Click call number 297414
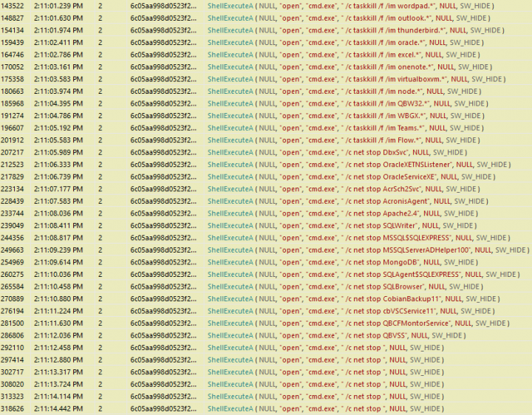This screenshot has height=415, width=532. tap(13, 360)
